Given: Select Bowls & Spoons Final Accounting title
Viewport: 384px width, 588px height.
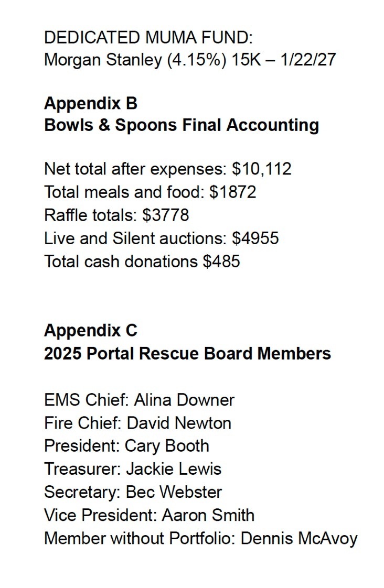Looking at the screenshot, I should click(x=182, y=125).
